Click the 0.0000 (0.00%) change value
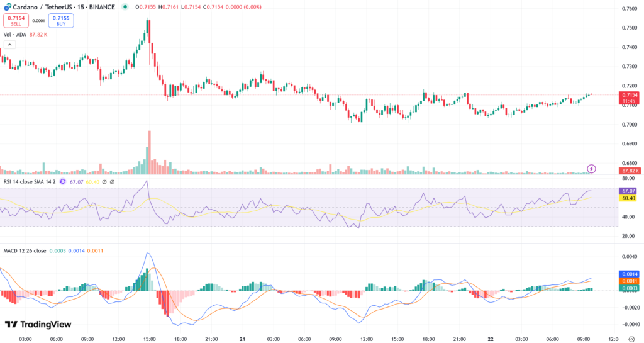Screen dimensions: 644x343 (243, 7)
